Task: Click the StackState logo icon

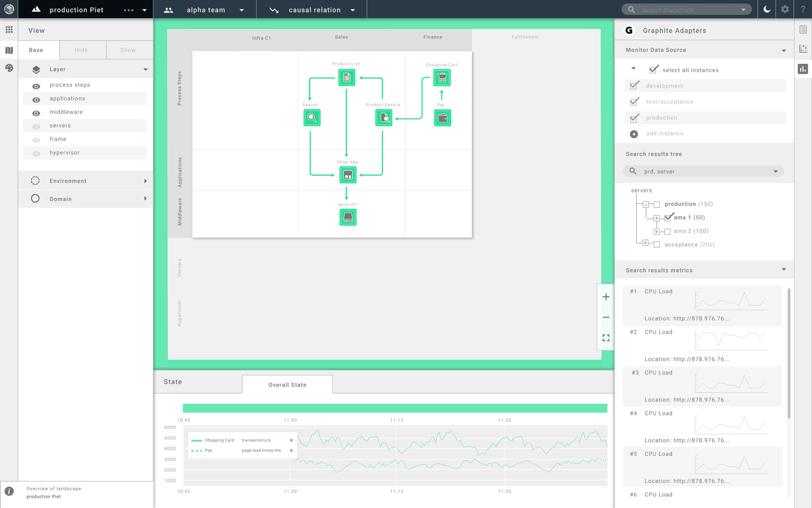Action: point(9,9)
